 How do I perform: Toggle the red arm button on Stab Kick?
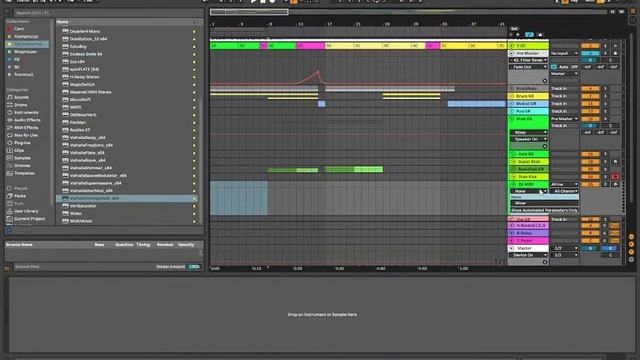tap(616, 177)
